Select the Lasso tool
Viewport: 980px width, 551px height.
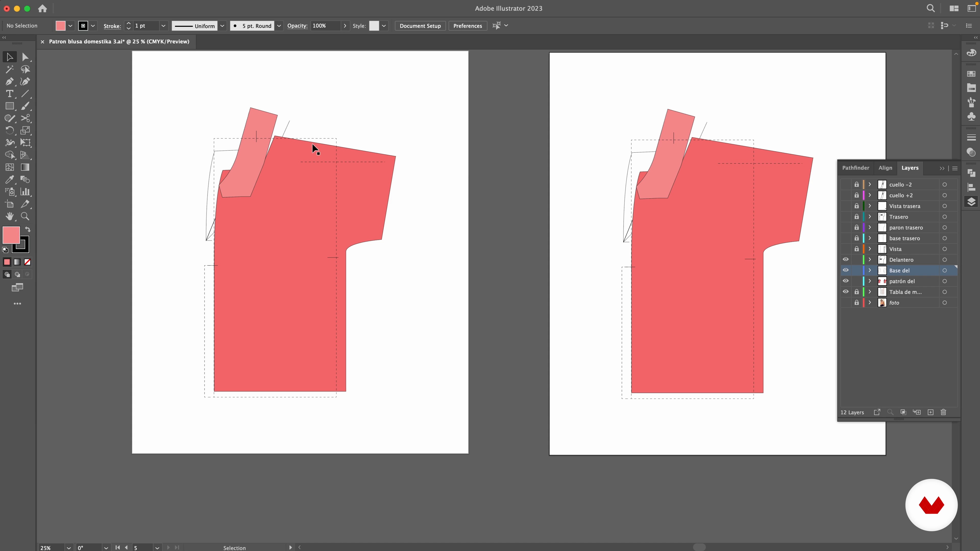[25, 69]
